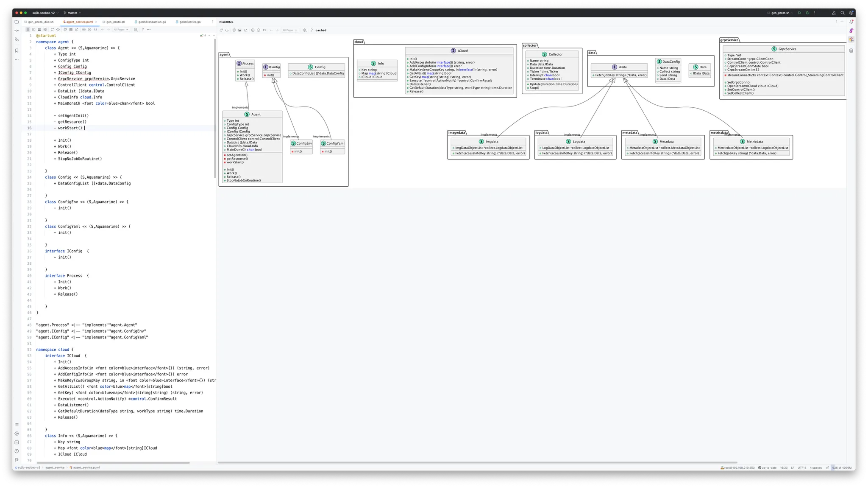This screenshot has height=487, width=868.
Task: Click the 4 spaces indent setting
Action: [815, 467]
